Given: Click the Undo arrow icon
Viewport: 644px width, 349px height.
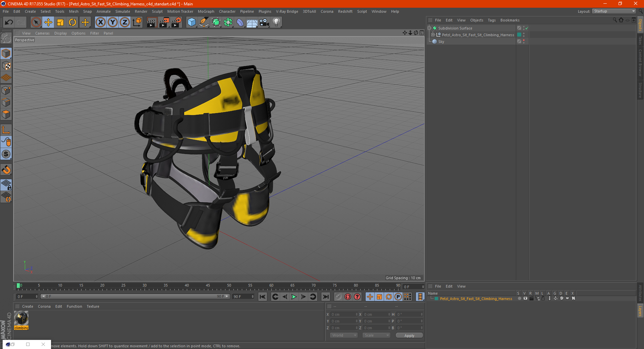Looking at the screenshot, I should pos(9,22).
